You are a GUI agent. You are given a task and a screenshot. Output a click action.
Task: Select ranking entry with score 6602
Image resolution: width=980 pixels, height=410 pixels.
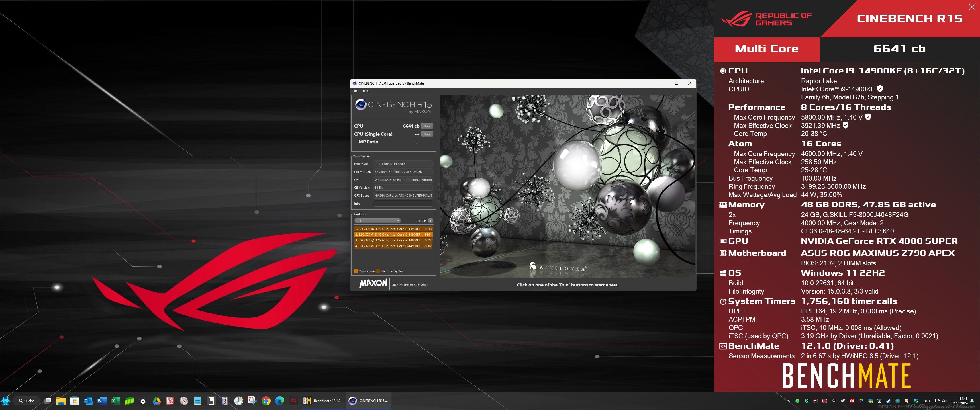[x=393, y=246]
